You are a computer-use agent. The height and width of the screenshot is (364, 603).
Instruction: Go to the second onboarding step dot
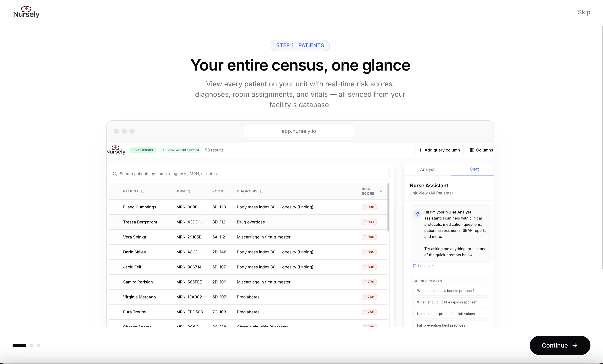pos(32,345)
